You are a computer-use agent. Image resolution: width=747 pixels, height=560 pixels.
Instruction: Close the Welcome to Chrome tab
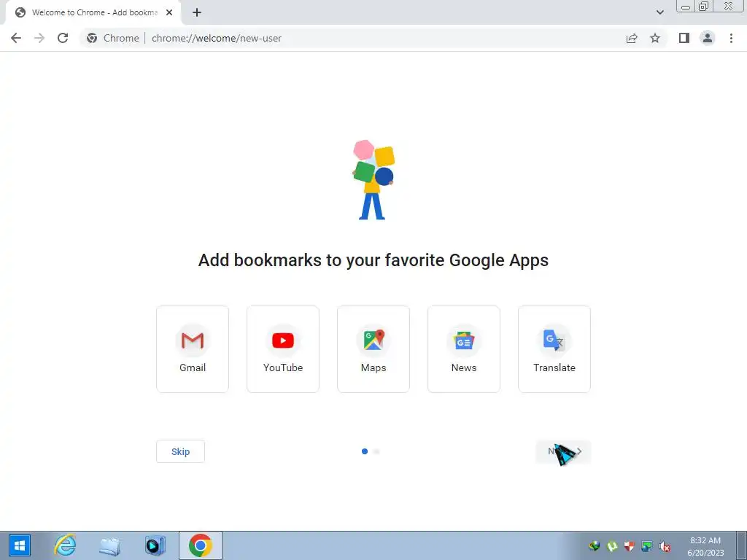(169, 13)
